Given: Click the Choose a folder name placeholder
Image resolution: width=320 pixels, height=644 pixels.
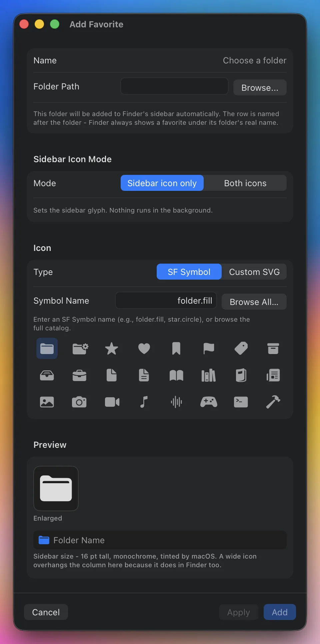Looking at the screenshot, I should pos(255,60).
